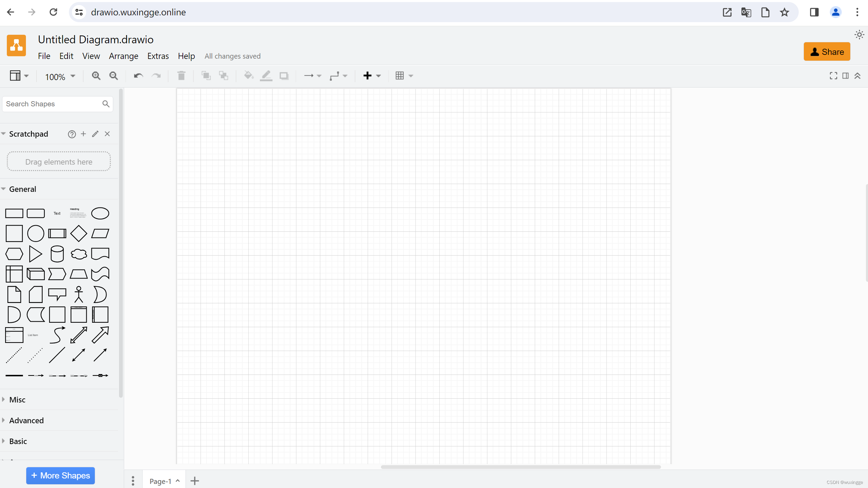This screenshot has width=868, height=488.
Task: Expand the Misc shapes section
Action: coord(17,399)
